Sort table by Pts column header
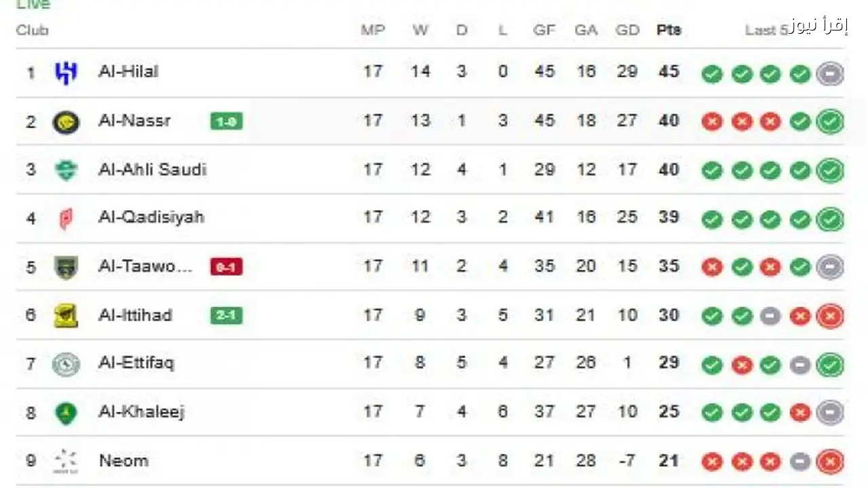868x488 pixels. 669,30
